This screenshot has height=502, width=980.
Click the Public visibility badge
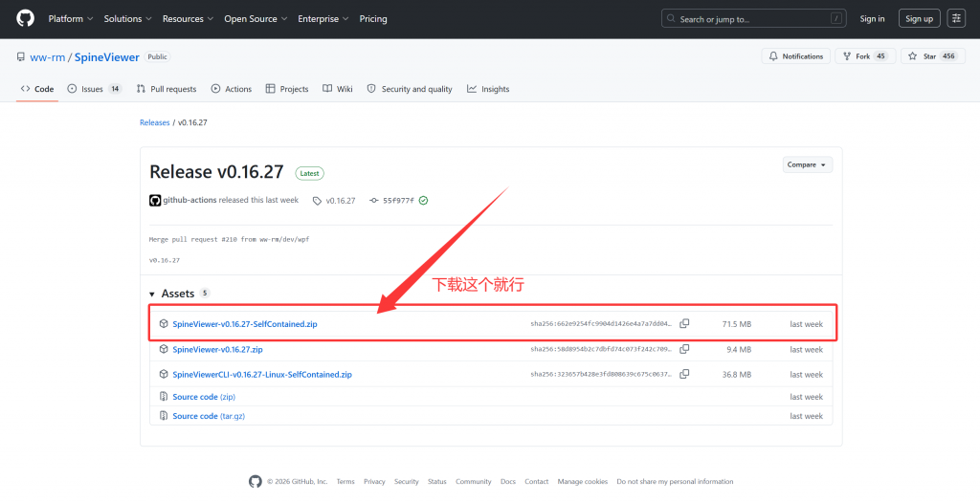(158, 56)
